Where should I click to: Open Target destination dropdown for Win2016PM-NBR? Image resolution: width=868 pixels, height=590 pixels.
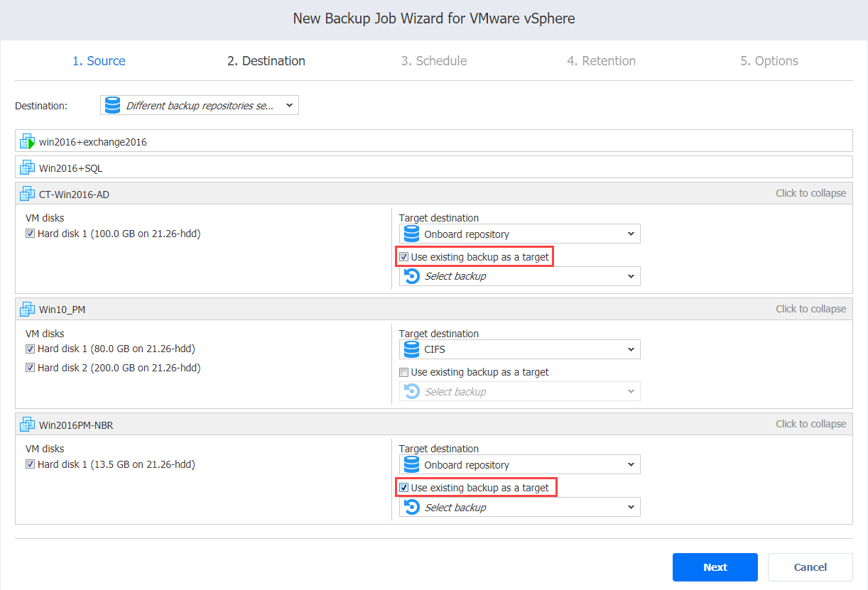point(519,465)
